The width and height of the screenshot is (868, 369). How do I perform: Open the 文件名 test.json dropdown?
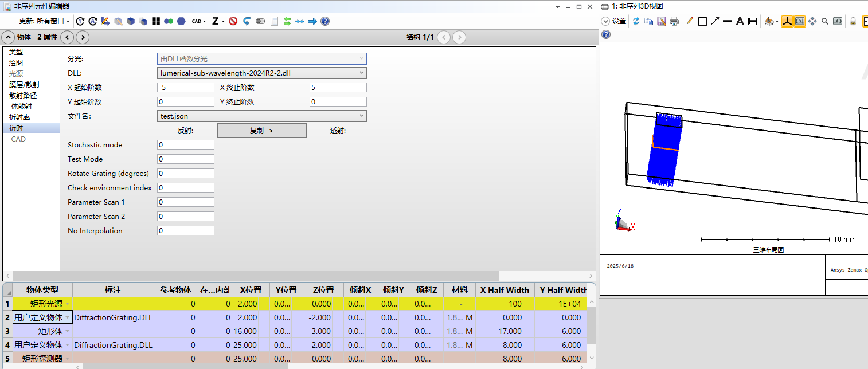pos(262,116)
